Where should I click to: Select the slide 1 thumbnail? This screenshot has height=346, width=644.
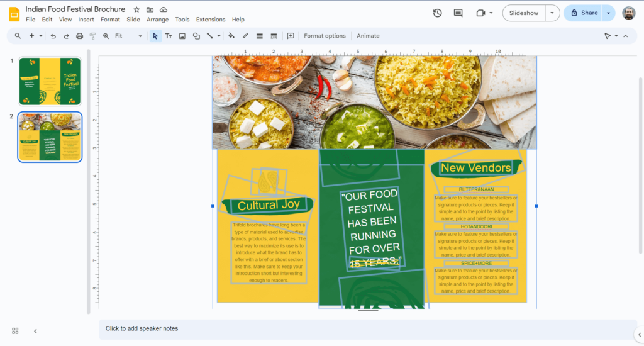point(50,81)
